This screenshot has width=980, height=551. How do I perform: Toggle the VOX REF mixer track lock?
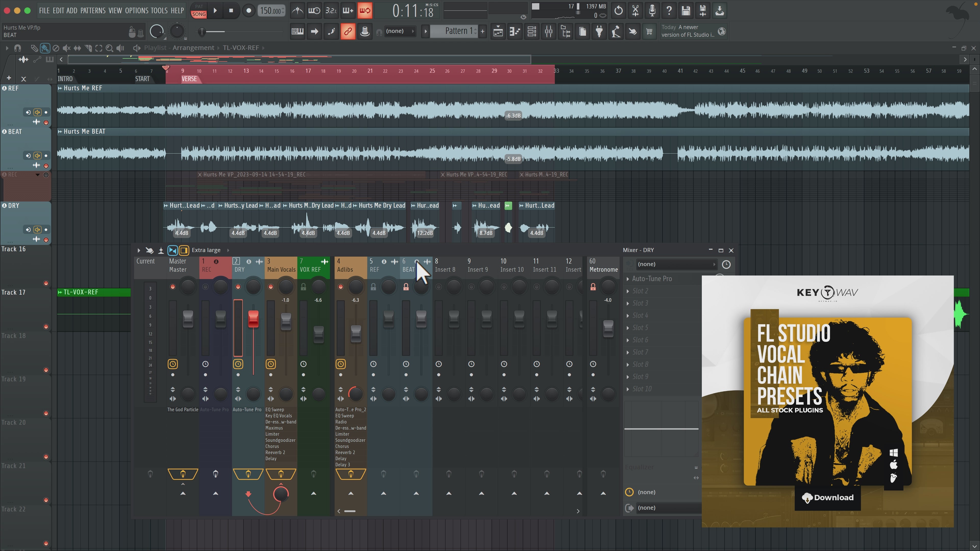tap(303, 287)
